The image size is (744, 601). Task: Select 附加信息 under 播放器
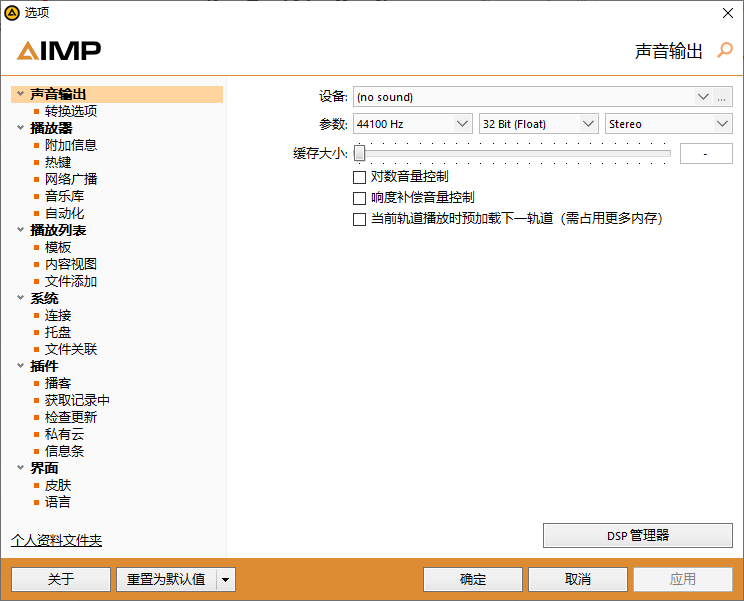(71, 145)
